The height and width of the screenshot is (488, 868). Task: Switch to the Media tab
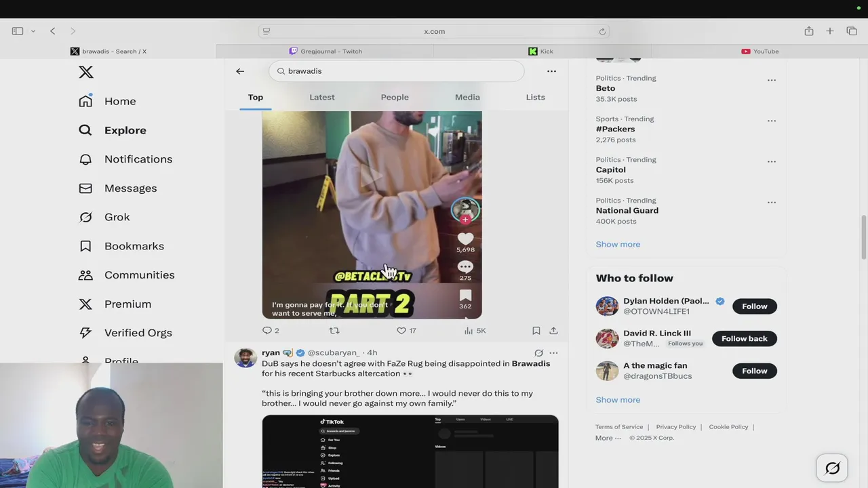467,97
